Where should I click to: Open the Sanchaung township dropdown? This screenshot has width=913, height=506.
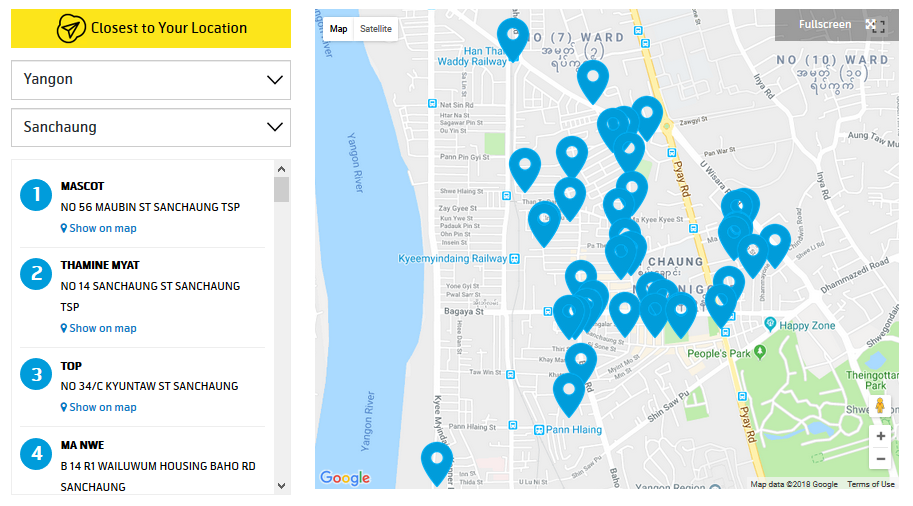(151, 128)
